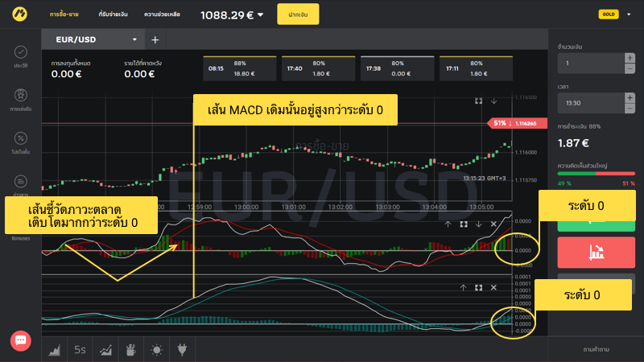Click the plug icon in bottom toolbar
The height and width of the screenshot is (362, 644).
(181, 350)
